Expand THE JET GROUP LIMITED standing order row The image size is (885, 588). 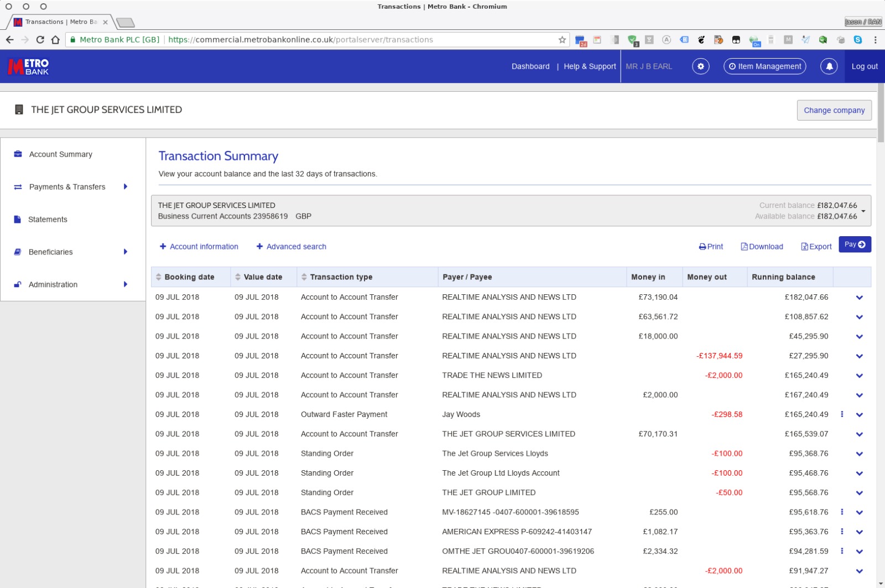[x=860, y=493]
